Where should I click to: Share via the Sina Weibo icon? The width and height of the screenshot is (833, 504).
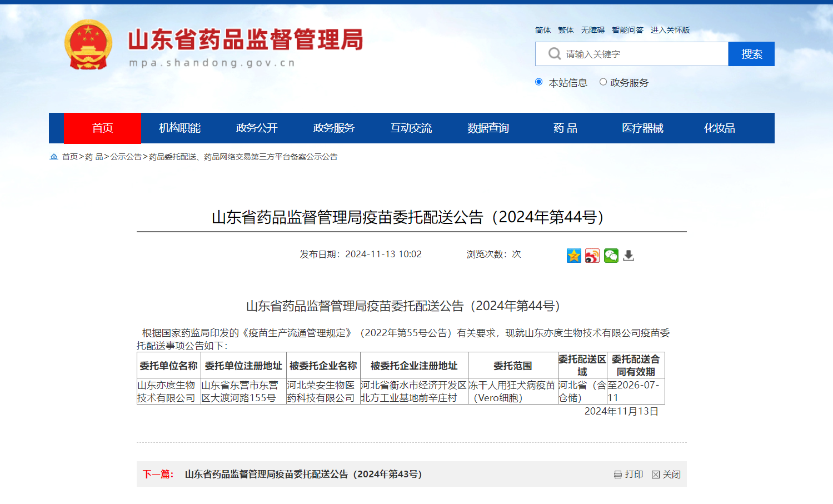click(592, 256)
